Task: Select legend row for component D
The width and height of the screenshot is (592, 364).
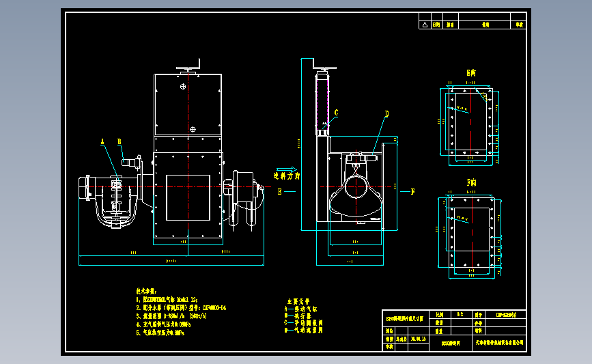Action: pos(304,330)
